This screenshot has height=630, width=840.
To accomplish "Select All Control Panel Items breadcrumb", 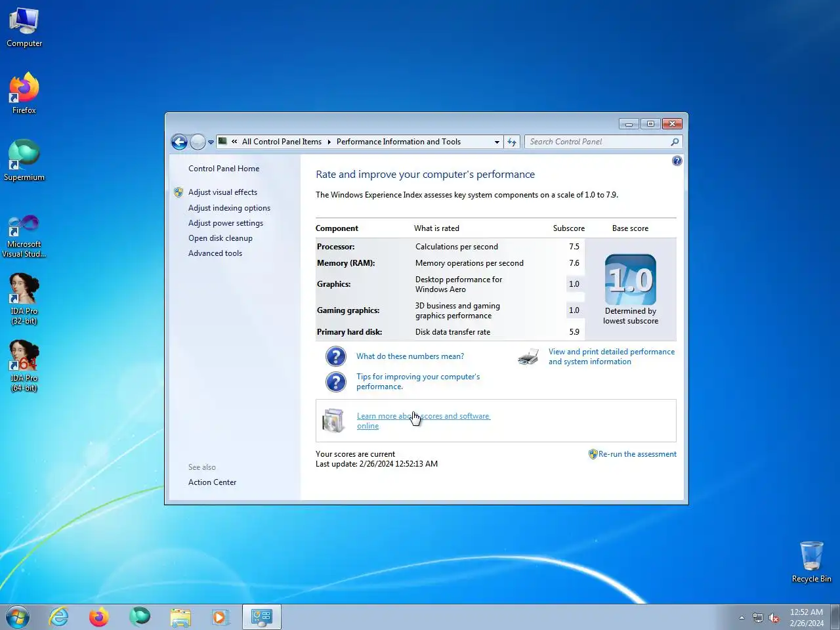I will click(282, 142).
